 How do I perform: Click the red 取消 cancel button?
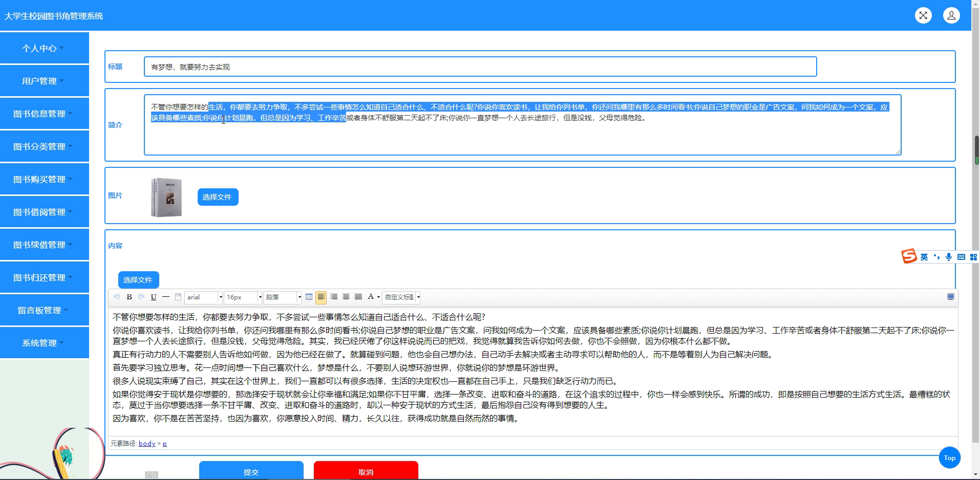[x=366, y=470]
